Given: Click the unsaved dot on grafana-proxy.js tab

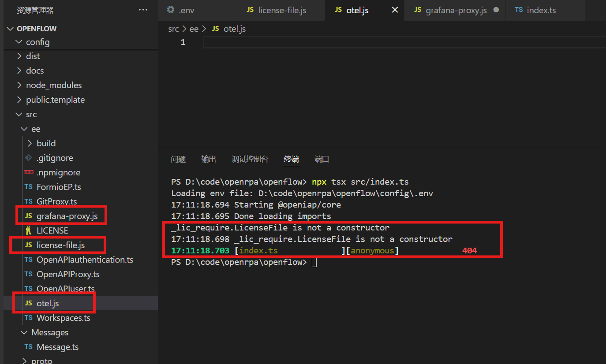Looking at the screenshot, I should point(496,10).
